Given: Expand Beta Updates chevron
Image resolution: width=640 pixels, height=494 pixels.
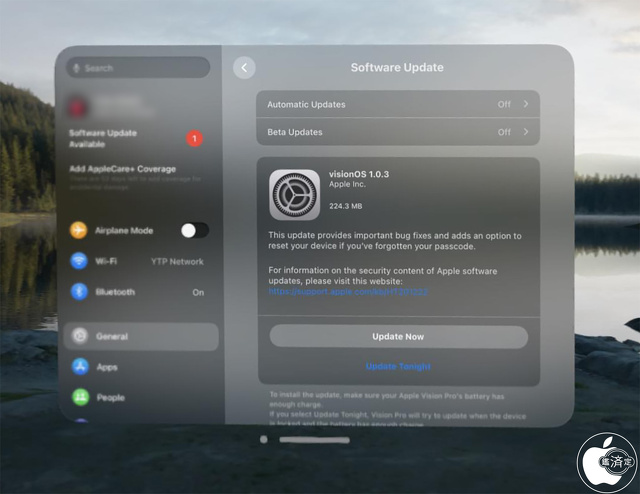Looking at the screenshot, I should point(526,131).
